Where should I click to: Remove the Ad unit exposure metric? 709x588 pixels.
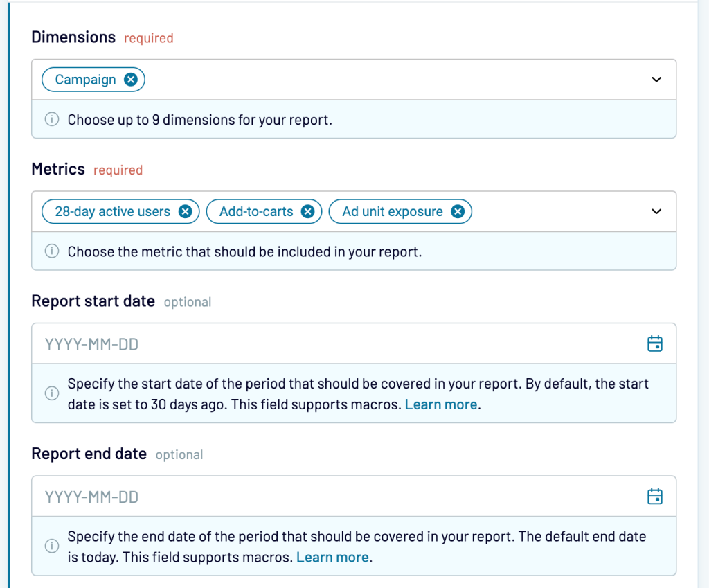click(457, 212)
